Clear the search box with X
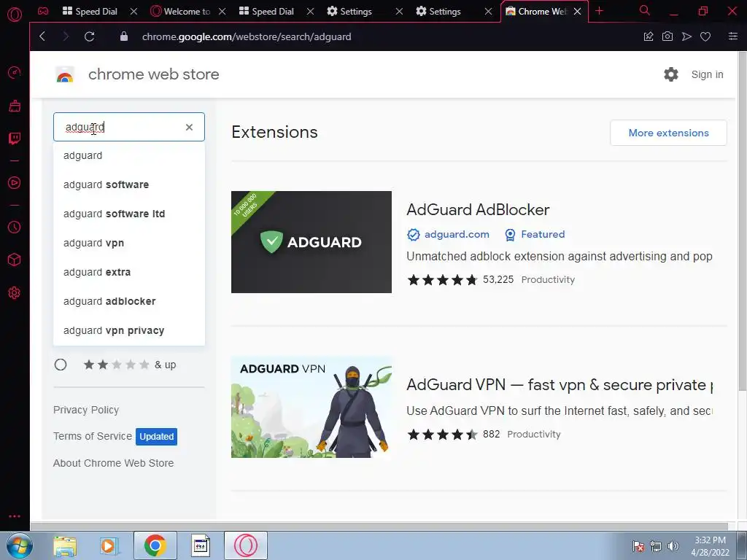Image resolution: width=747 pixels, height=560 pixels. pyautogui.click(x=189, y=127)
